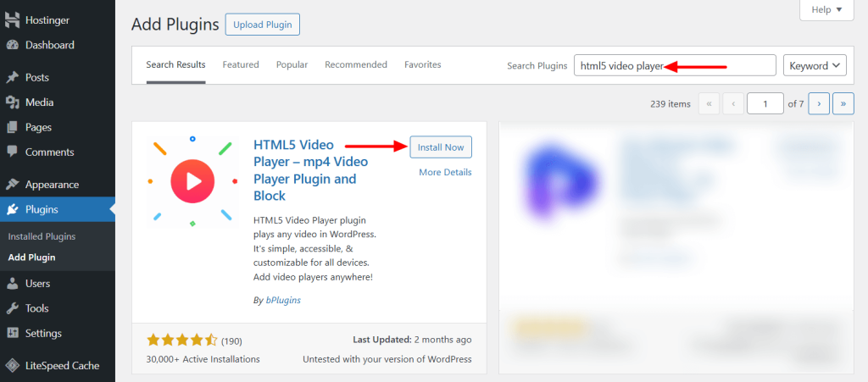Click the '30,000+ Active Installations' text

tap(203, 359)
